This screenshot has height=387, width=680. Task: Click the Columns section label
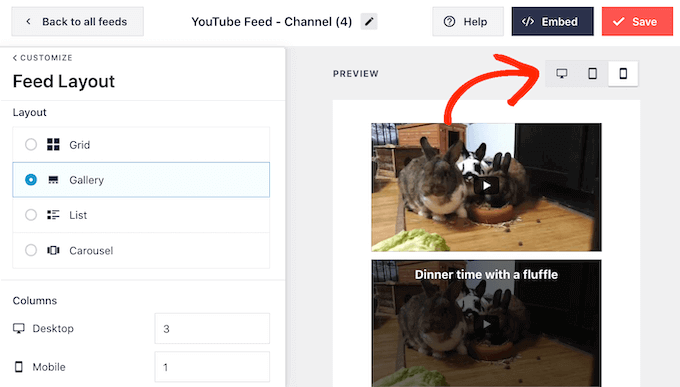tap(35, 301)
